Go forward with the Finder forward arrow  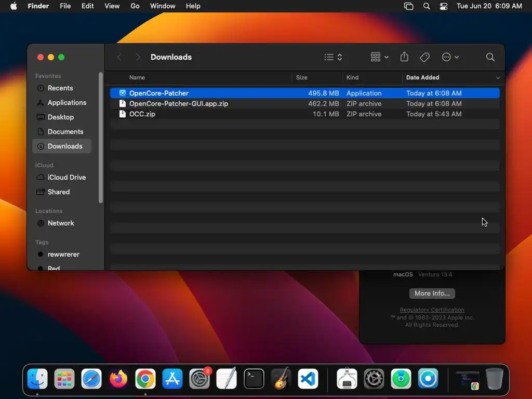137,57
